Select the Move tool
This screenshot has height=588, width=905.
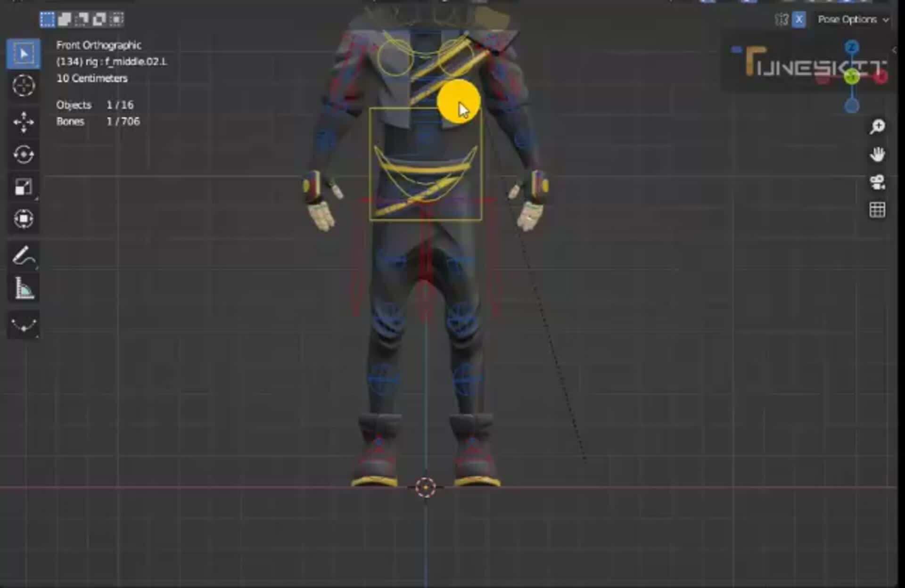tap(24, 122)
